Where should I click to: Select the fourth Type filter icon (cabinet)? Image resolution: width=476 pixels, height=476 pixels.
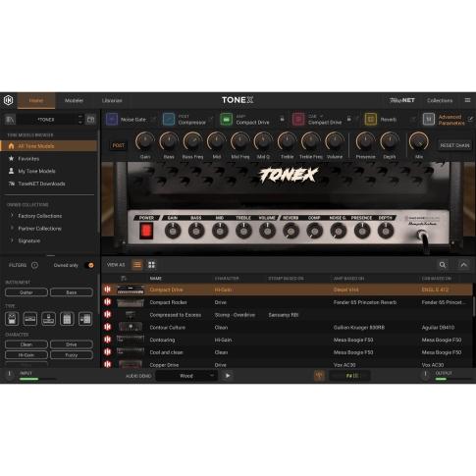coord(67,319)
